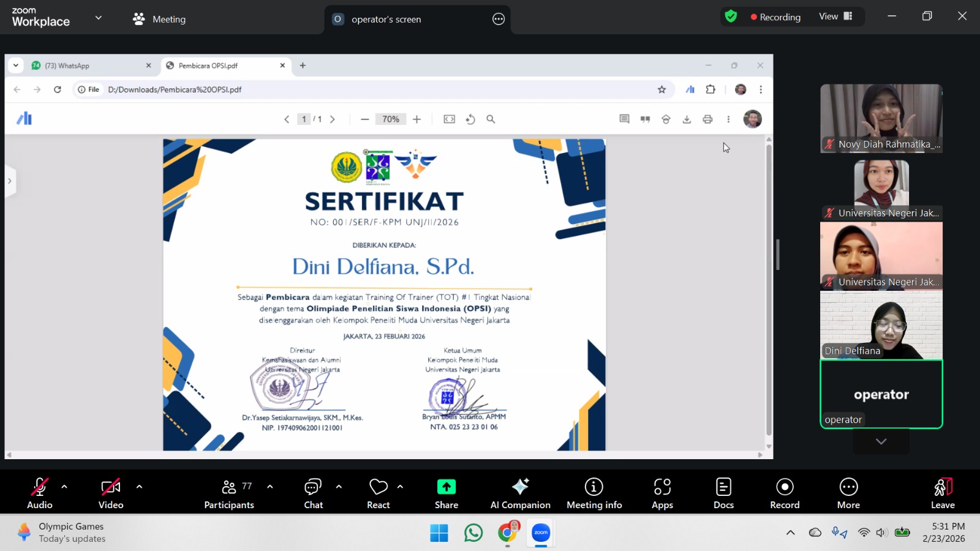This screenshot has width=980, height=551.
Task: Open the Zoom Apps panel
Action: (x=662, y=493)
